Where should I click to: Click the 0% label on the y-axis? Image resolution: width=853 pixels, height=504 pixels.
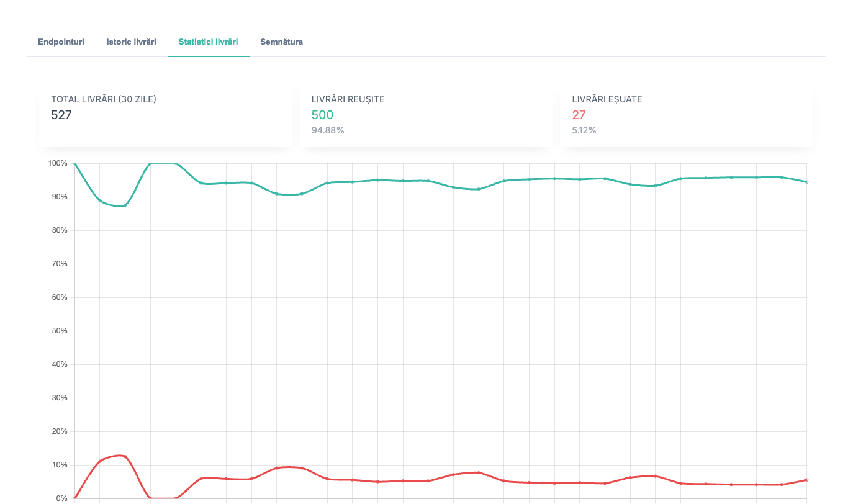pyautogui.click(x=61, y=498)
